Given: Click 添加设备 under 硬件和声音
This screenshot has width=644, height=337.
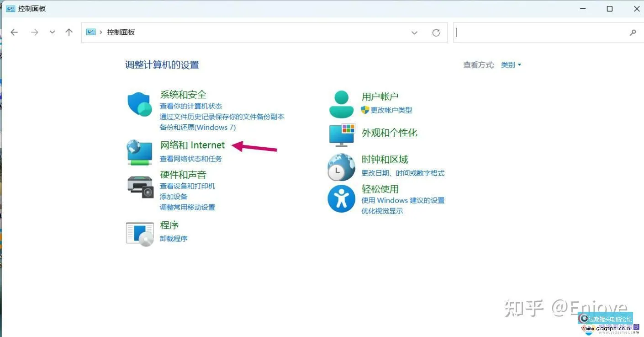Looking at the screenshot, I should [x=173, y=196].
